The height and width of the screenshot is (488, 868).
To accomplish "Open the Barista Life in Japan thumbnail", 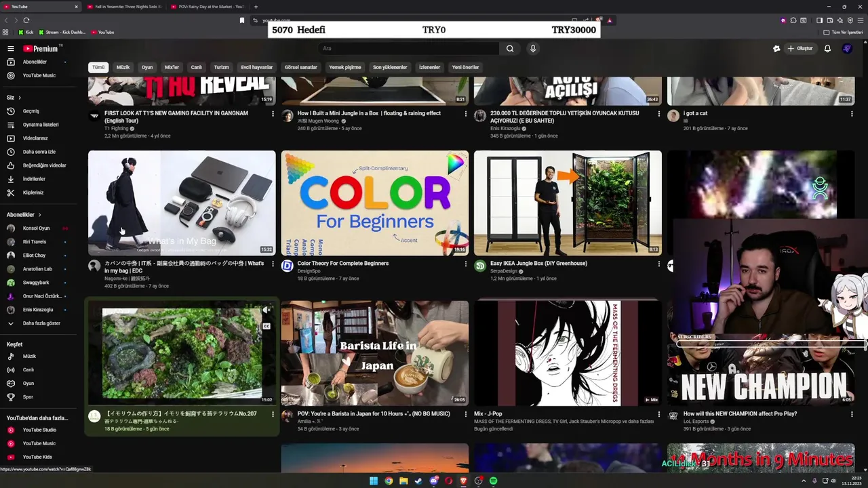I will pos(375,353).
